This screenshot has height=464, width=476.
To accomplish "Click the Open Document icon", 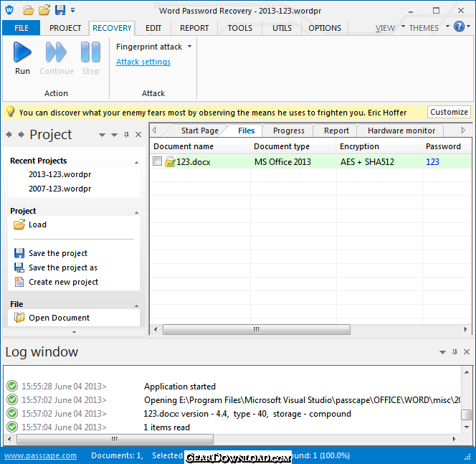I will click(19, 318).
